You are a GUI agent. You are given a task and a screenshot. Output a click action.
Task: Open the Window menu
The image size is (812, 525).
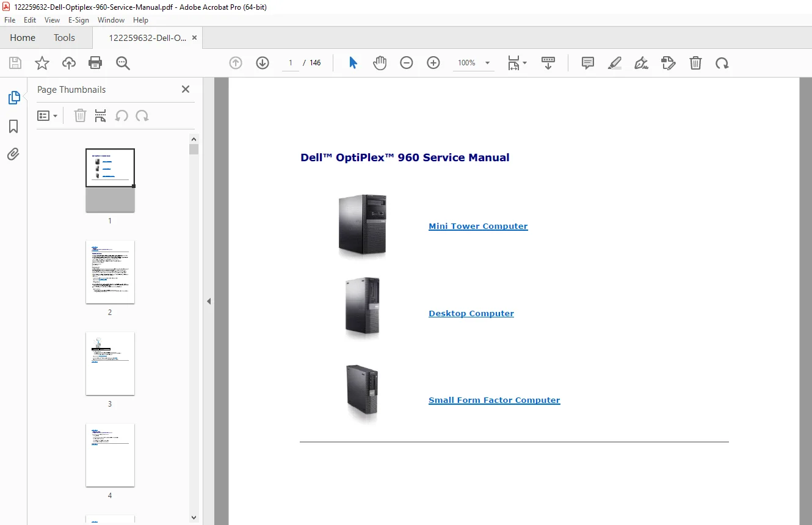[111, 20]
